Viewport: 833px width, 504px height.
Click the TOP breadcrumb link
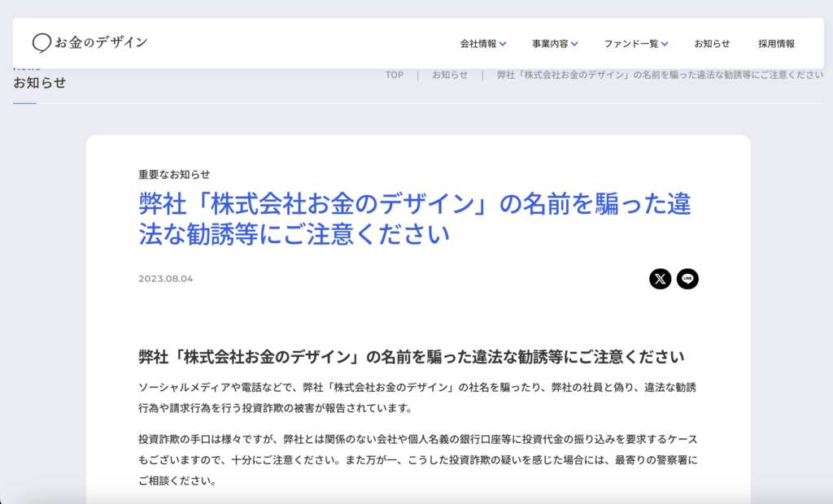(x=395, y=75)
